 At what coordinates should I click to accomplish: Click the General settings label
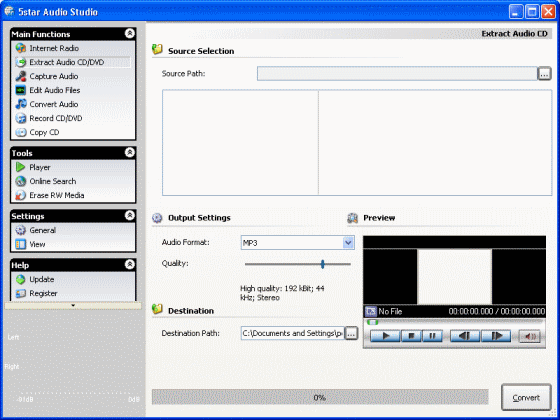(42, 230)
